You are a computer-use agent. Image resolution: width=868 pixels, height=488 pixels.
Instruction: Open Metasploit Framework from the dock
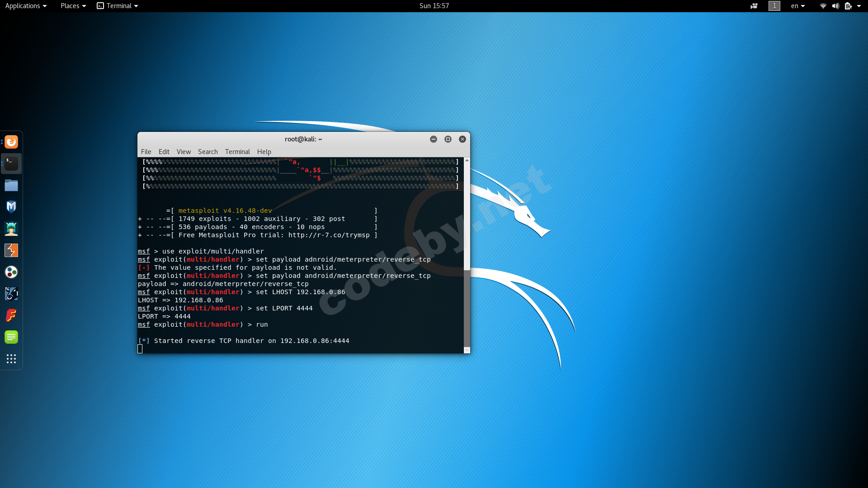(x=11, y=206)
